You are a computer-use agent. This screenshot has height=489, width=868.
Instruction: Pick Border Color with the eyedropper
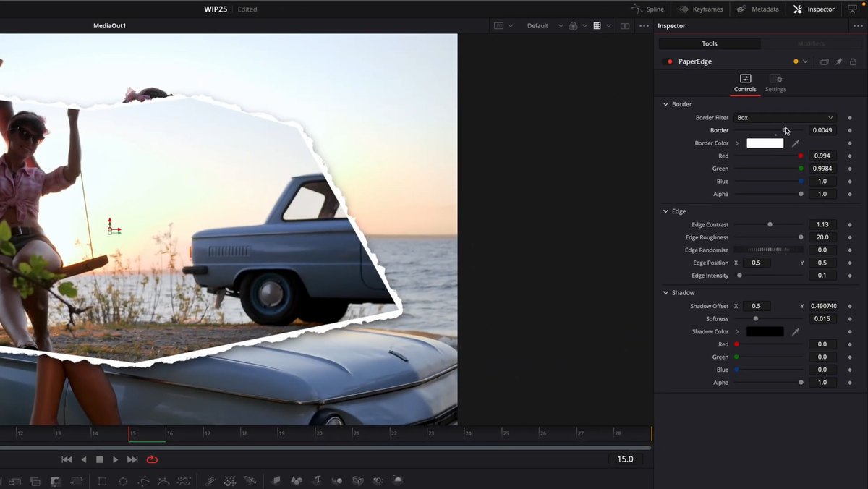point(796,143)
